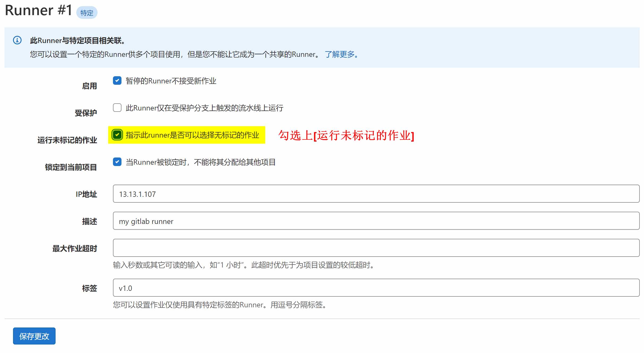This screenshot has width=644, height=353.
Task: Uncheck the 启用 (enabled) checkbox
Action: 117,80
